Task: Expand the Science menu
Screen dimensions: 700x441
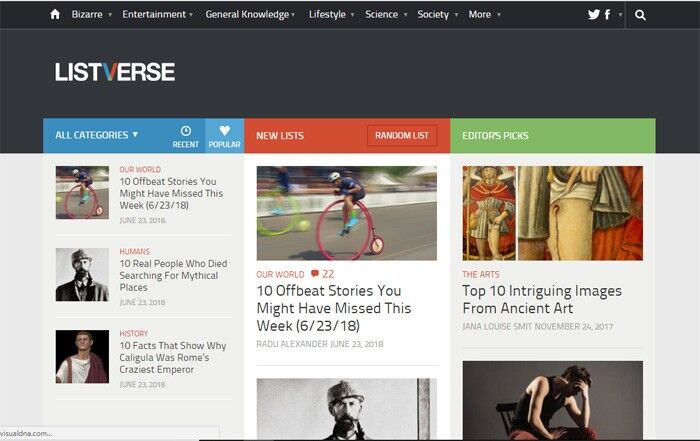Action: coord(386,14)
